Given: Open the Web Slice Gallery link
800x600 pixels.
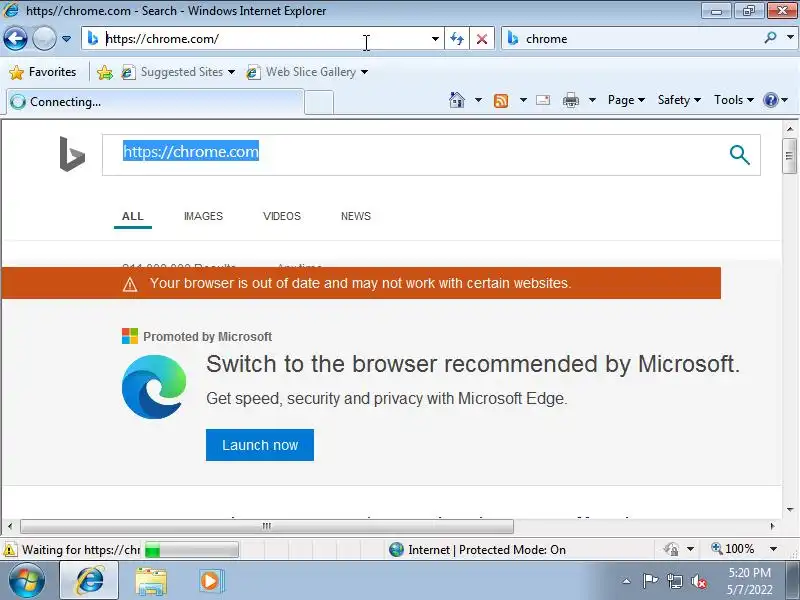Looking at the screenshot, I should [x=302, y=72].
